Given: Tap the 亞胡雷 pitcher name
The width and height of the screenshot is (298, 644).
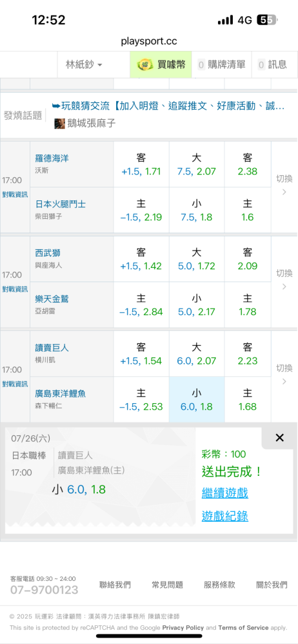Looking at the screenshot, I should (45, 311).
